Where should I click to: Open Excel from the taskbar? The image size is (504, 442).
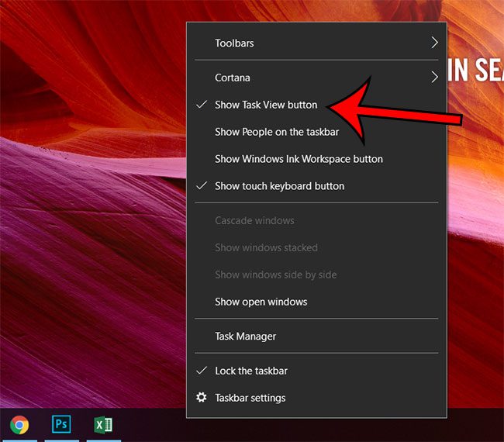point(103,425)
